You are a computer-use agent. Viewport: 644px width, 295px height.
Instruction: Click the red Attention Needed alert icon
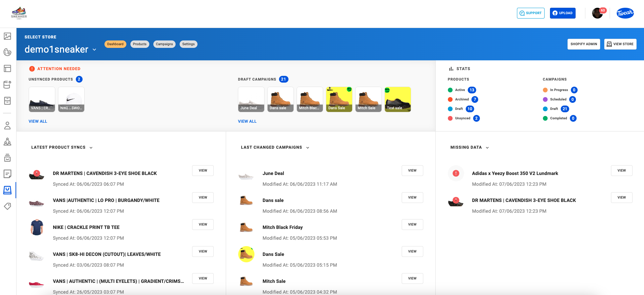point(32,69)
